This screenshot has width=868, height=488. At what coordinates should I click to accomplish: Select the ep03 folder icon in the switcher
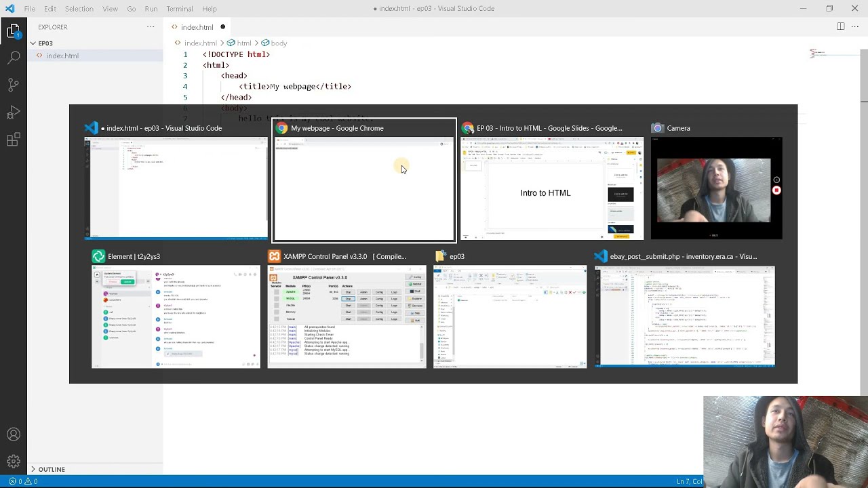coord(440,256)
